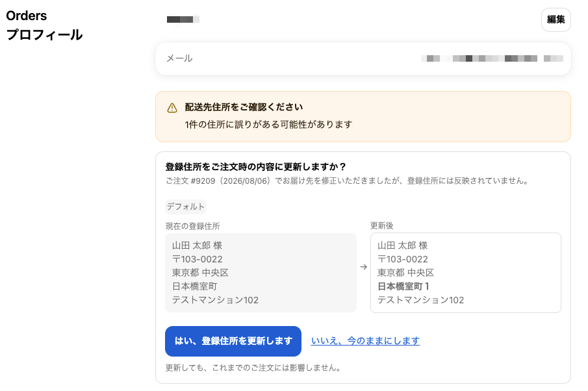Click the 1件の住所に誤りがある可能性があります message

click(x=268, y=125)
